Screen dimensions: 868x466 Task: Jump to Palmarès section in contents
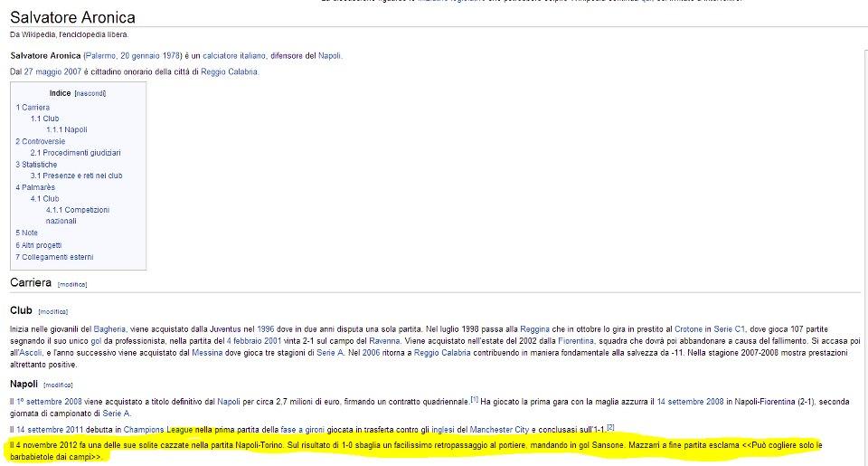point(40,187)
